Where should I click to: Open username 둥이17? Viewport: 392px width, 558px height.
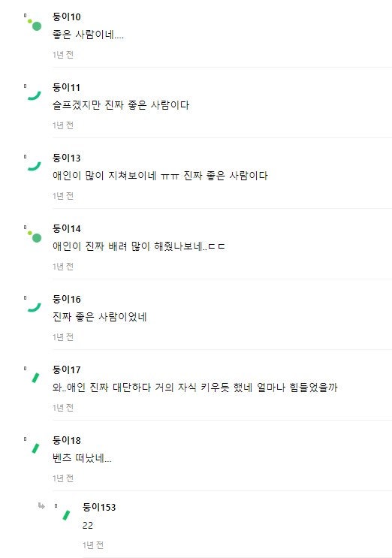click(67, 369)
